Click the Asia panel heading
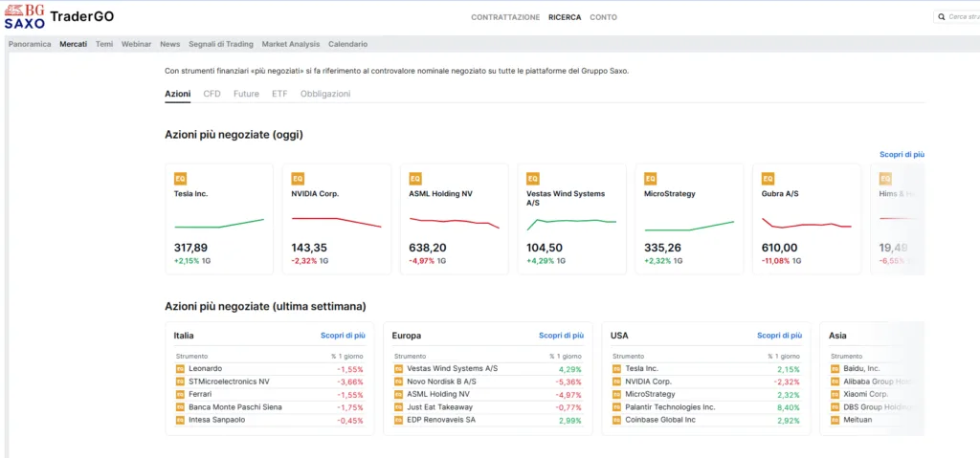This screenshot has width=980, height=458. [837, 336]
